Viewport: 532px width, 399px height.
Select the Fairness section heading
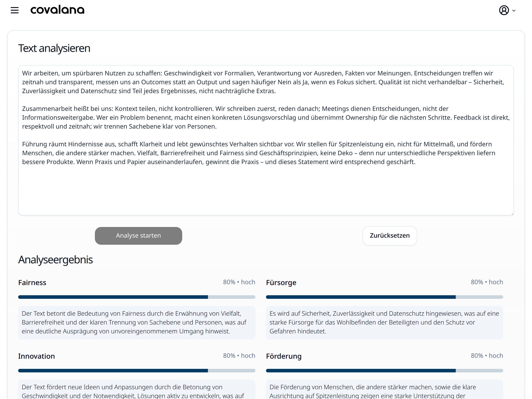(x=32, y=283)
